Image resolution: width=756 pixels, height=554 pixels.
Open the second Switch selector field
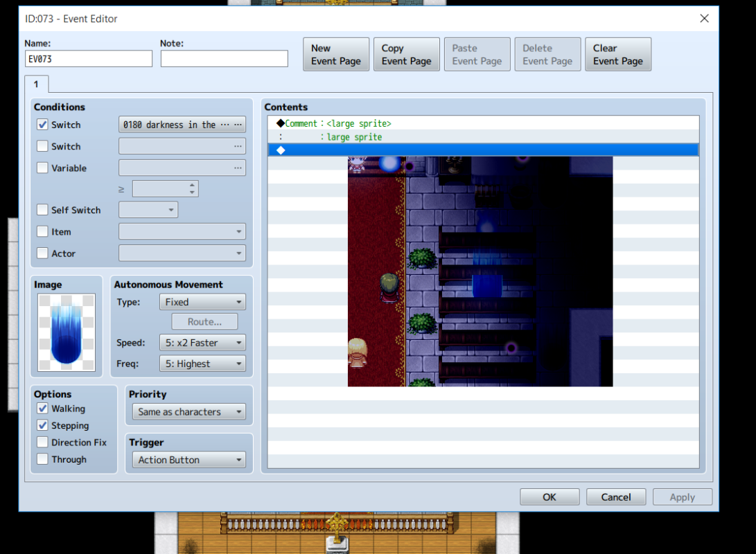tap(182, 146)
